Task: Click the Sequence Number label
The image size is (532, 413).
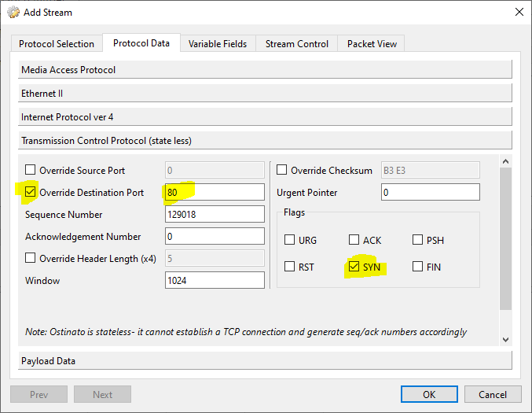Action: coord(64,215)
